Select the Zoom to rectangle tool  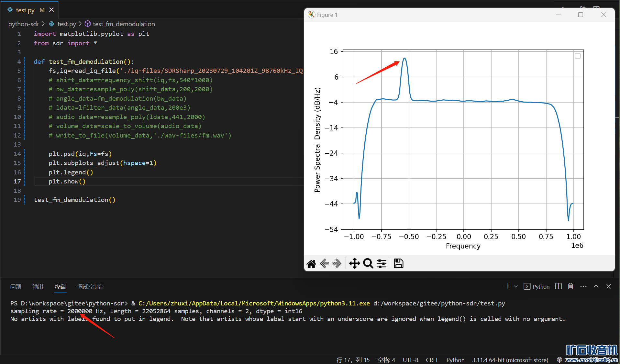pos(368,264)
